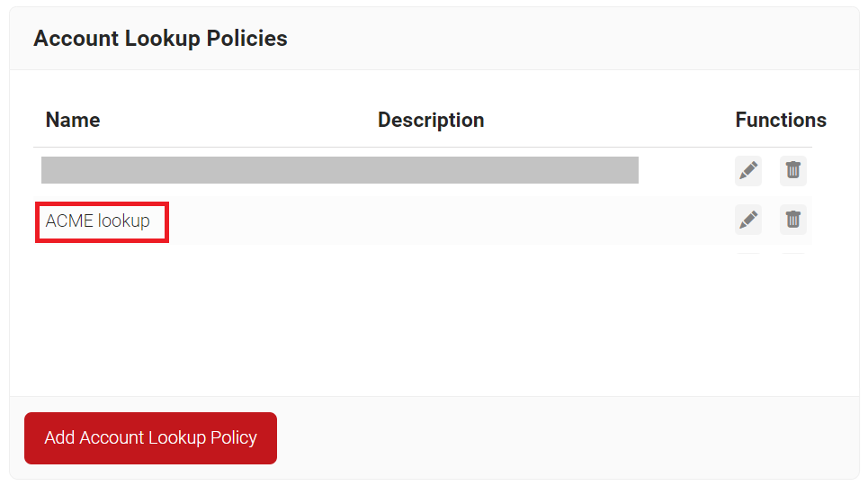
Task: Click the Add Account Lookup Policy button
Action: pyautogui.click(x=150, y=437)
